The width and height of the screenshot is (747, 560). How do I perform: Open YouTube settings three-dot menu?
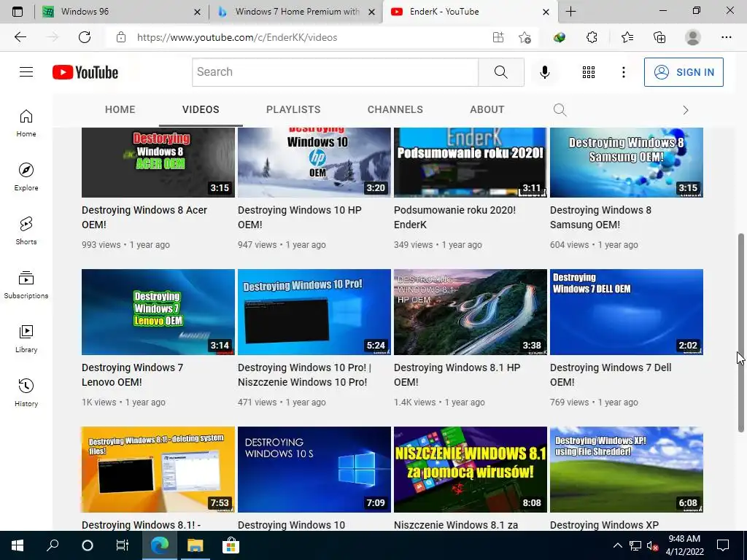[x=623, y=72]
